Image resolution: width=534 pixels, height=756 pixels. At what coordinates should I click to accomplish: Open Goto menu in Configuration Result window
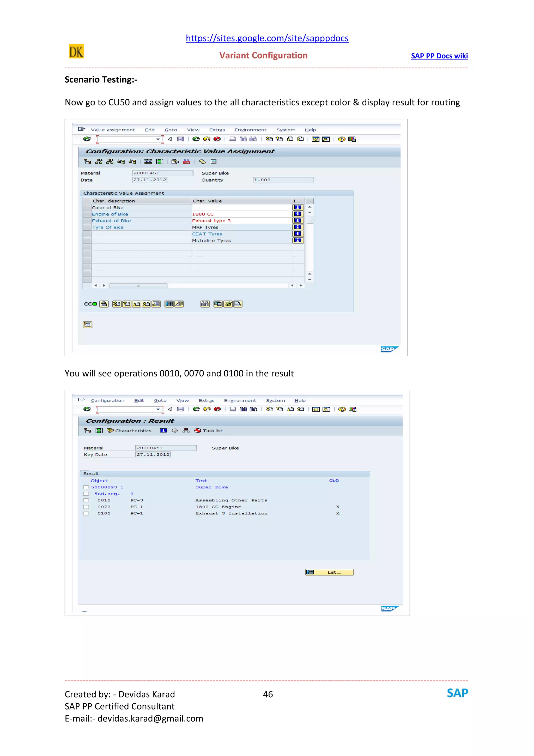click(160, 401)
